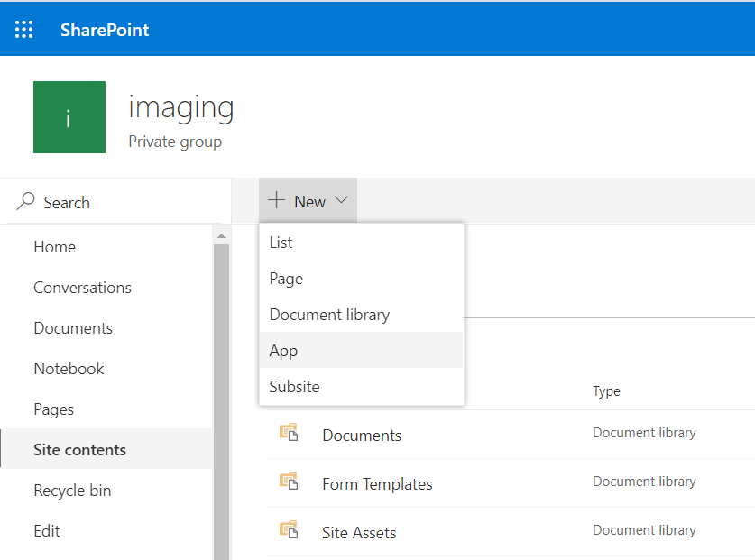The image size is (755, 560).
Task: Click the green imaging site logo
Action: [69, 117]
